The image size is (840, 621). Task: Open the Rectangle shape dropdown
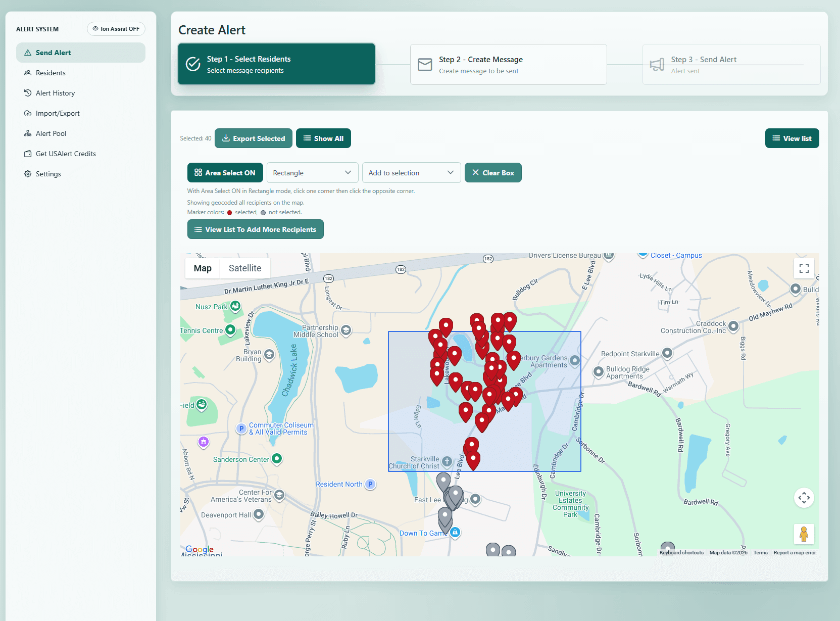(x=312, y=173)
